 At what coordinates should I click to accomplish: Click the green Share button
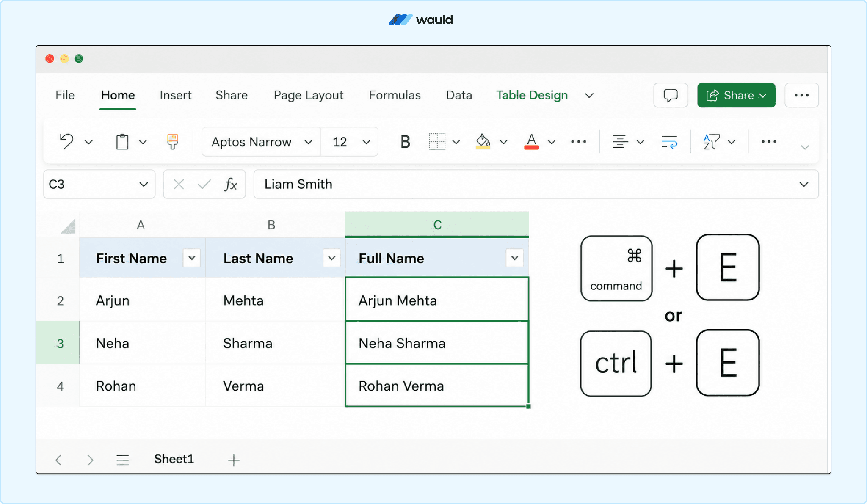pos(736,95)
